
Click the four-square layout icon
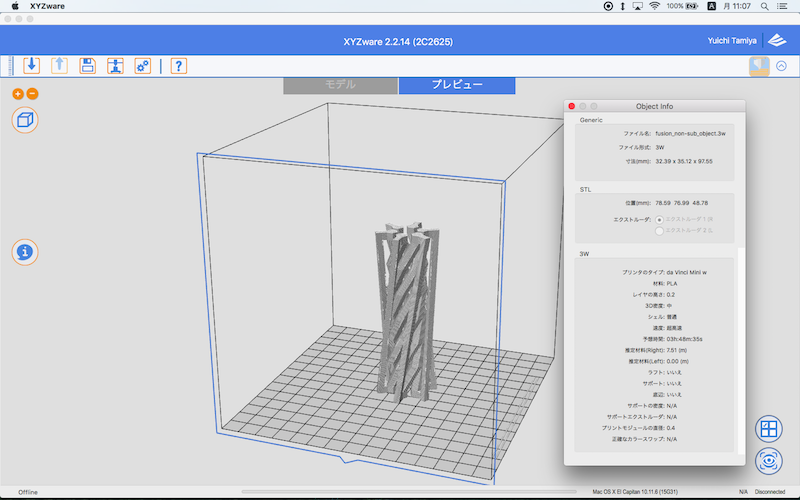tap(768, 429)
